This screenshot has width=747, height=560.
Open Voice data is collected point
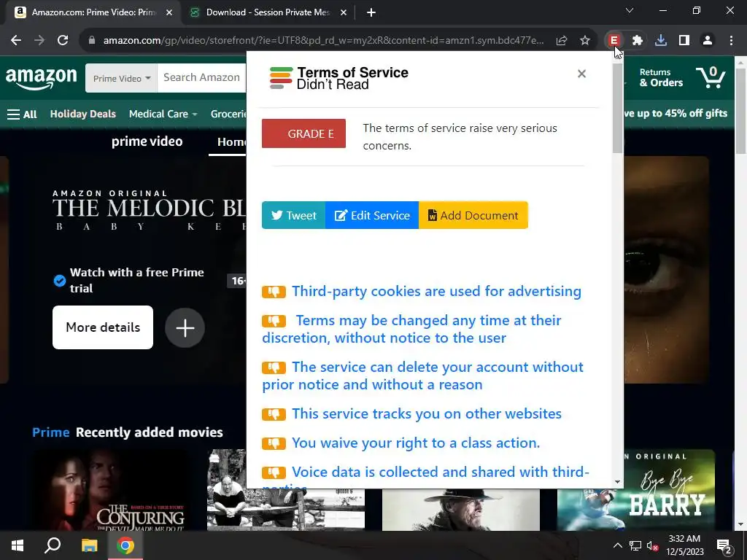(x=440, y=472)
